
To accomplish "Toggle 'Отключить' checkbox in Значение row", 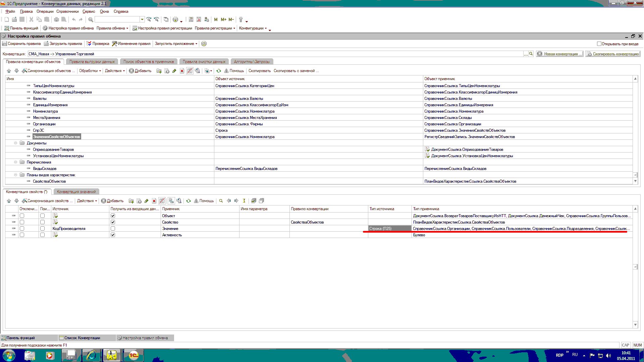I will click(x=22, y=229).
